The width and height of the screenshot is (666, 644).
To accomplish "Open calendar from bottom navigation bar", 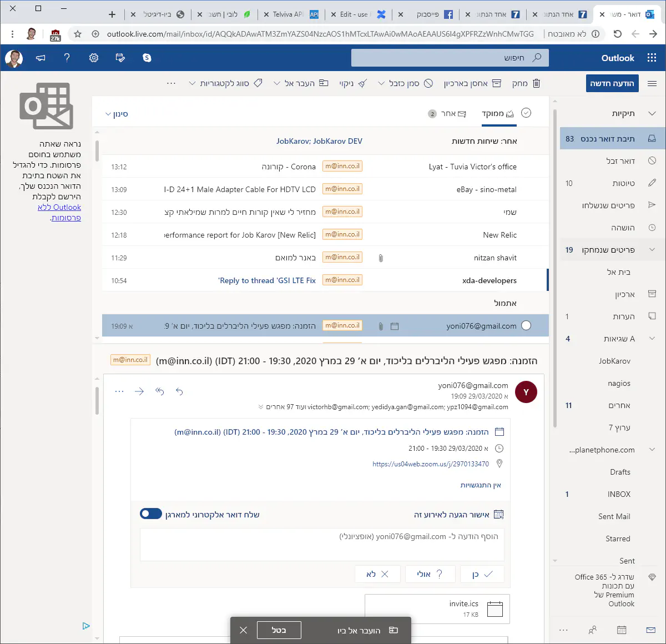I will (x=622, y=630).
